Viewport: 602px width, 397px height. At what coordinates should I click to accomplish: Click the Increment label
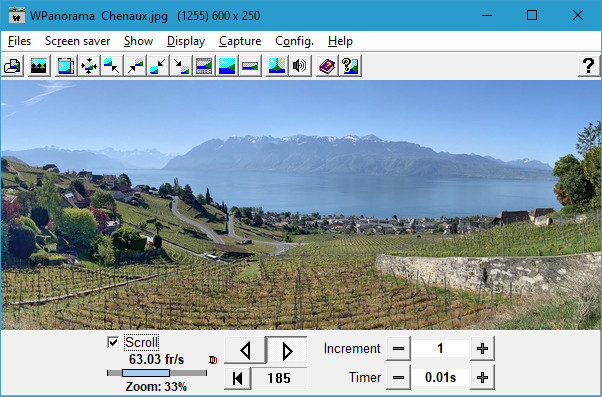(x=352, y=349)
